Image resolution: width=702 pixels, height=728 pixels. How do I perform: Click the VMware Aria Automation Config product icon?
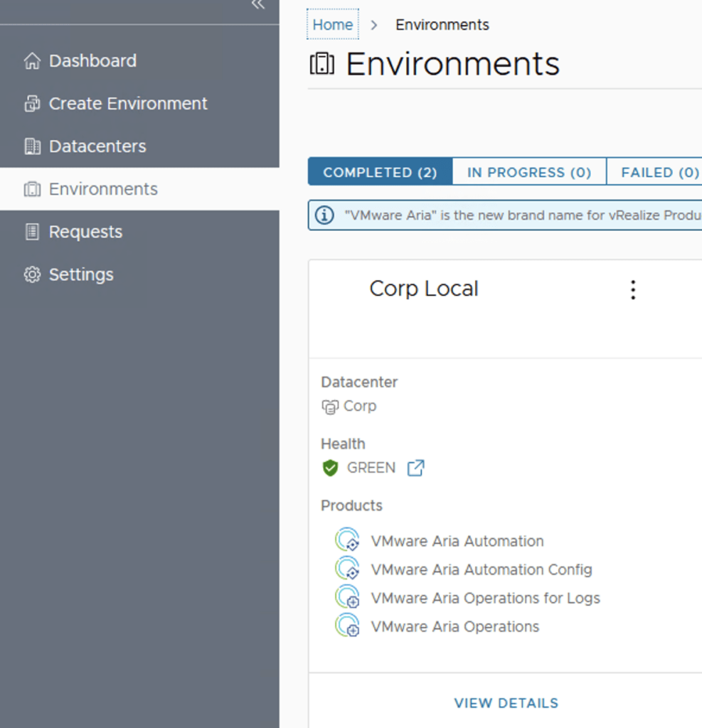coord(347,568)
